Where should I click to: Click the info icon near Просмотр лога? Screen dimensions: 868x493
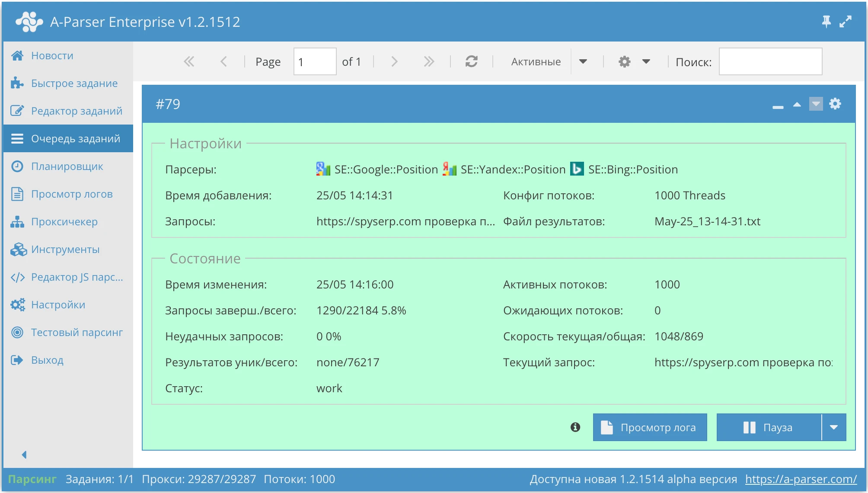click(x=575, y=427)
